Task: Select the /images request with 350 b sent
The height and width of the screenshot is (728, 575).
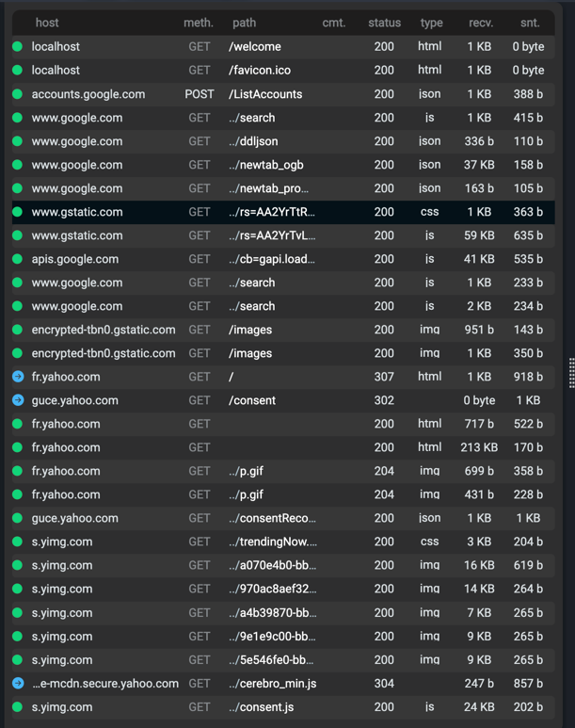Action: tap(283, 353)
